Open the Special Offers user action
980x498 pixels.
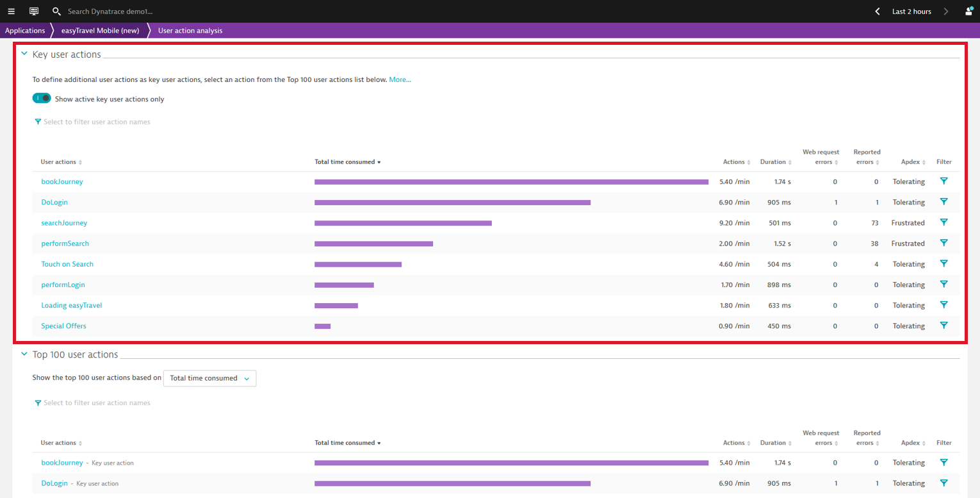(x=63, y=326)
